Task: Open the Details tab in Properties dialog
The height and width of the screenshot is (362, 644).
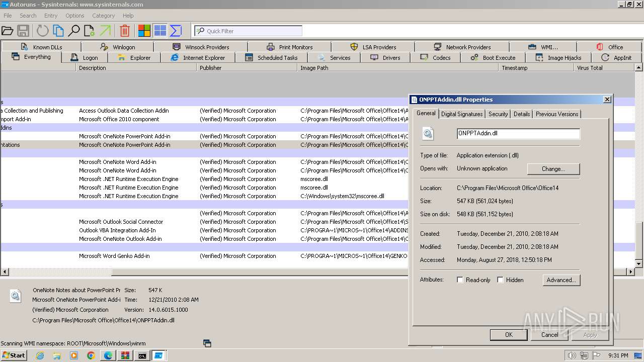Action: point(522,114)
